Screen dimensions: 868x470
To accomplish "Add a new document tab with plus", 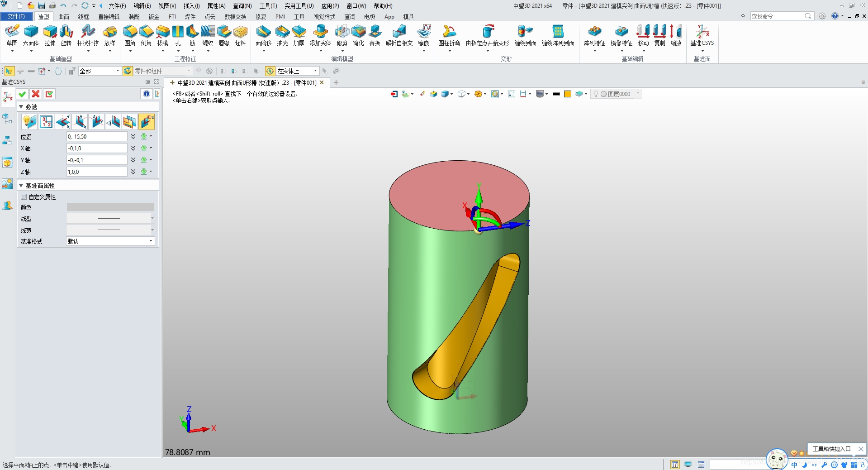I will [336, 82].
